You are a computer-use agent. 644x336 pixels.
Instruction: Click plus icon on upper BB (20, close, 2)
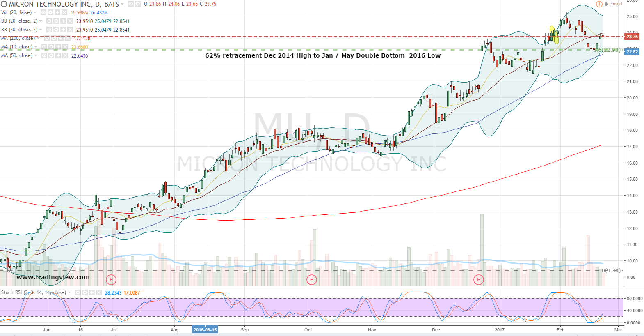pyautogui.click(x=63, y=21)
